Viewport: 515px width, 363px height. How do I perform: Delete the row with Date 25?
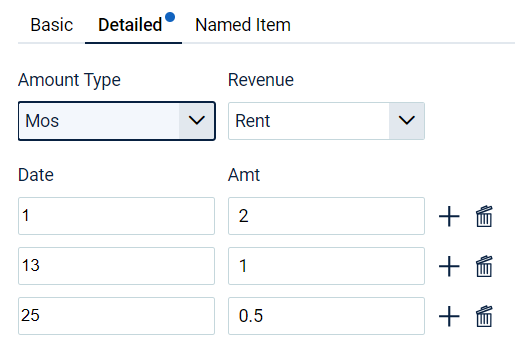click(x=484, y=316)
